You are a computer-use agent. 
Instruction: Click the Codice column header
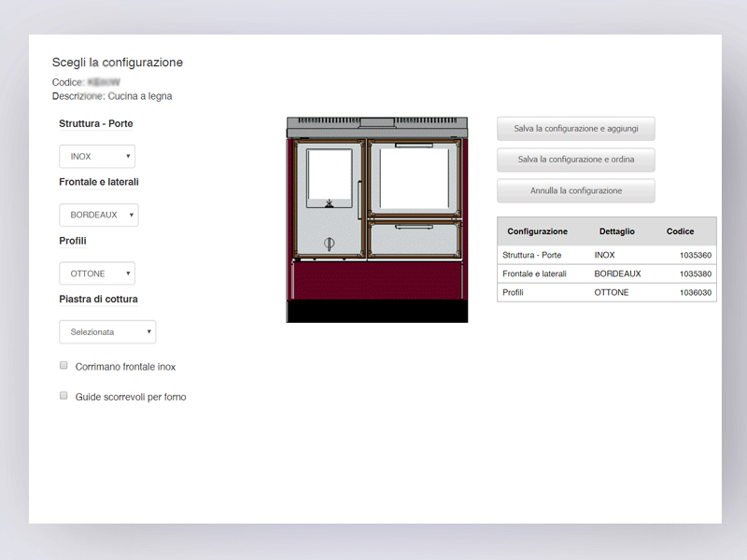(x=680, y=231)
